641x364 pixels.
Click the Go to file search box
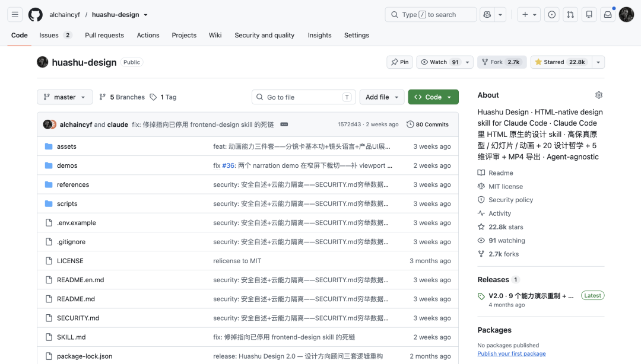304,97
